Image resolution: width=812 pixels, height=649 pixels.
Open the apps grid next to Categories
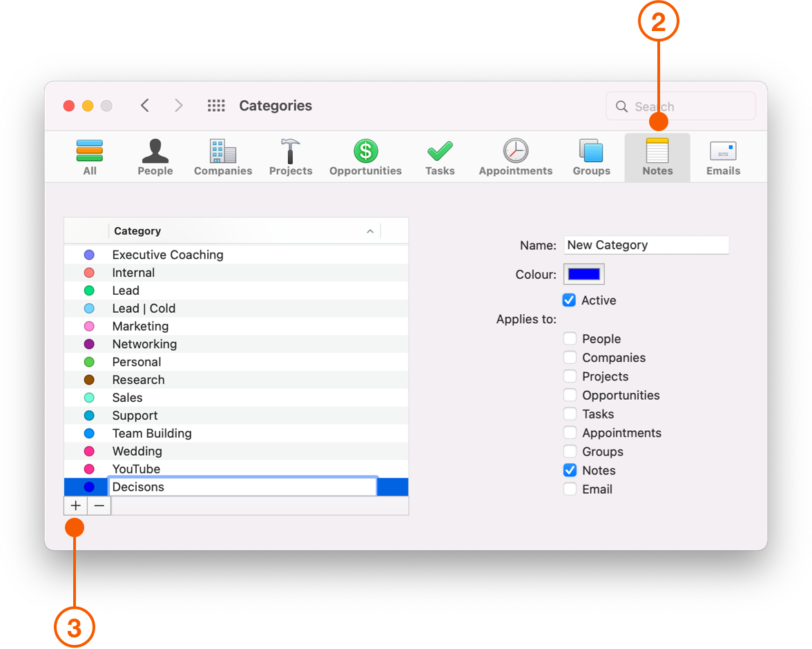215,105
